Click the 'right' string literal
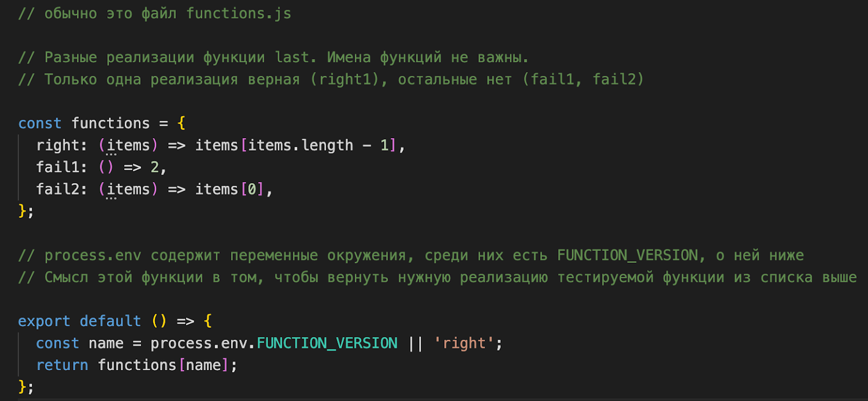This screenshot has width=868, height=401. (464, 343)
